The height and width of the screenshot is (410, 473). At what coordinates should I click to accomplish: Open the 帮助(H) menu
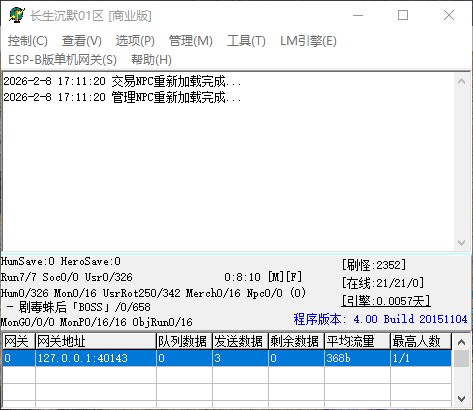151,60
